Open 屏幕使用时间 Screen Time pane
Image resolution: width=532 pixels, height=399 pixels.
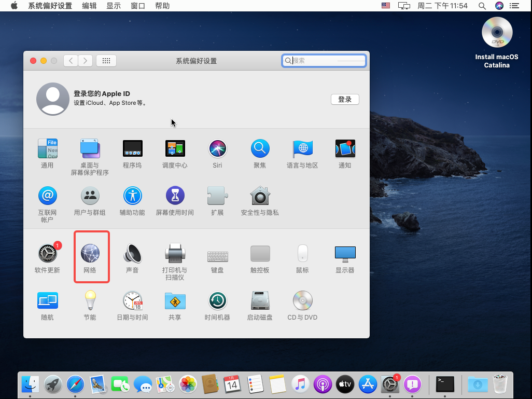click(175, 201)
